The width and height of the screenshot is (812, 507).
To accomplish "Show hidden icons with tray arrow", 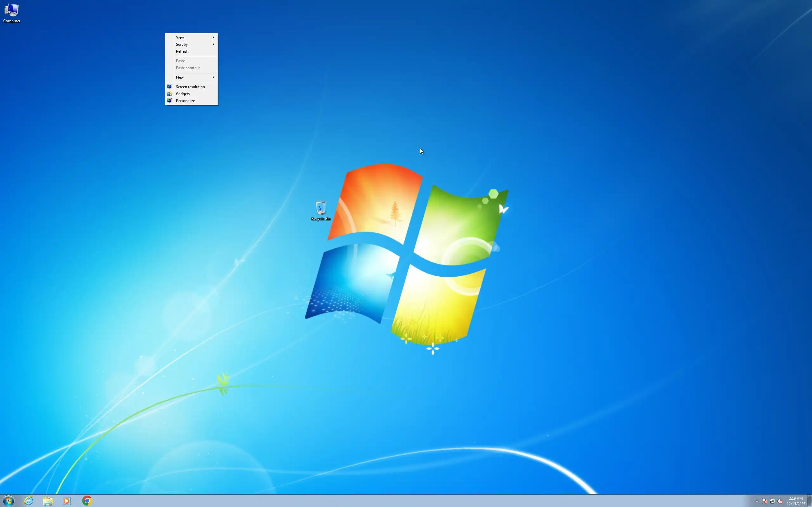I will click(756, 501).
